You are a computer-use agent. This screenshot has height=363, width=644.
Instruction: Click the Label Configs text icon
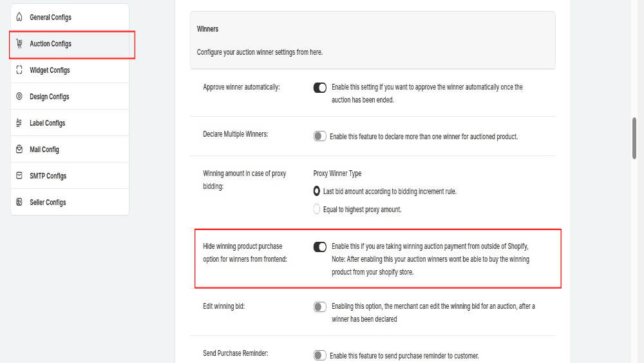[x=19, y=123]
